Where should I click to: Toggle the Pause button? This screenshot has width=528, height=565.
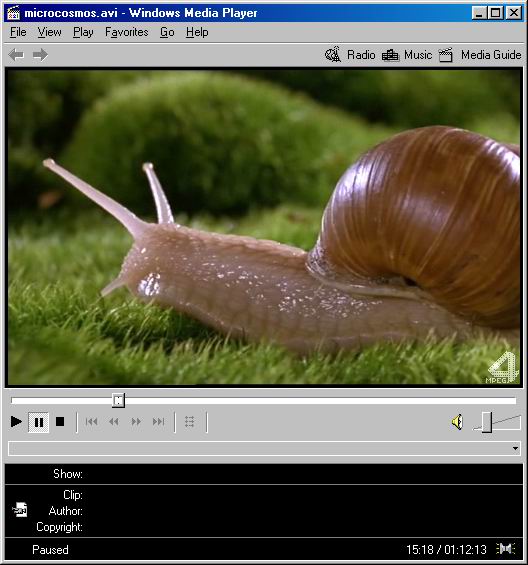pyautogui.click(x=39, y=422)
